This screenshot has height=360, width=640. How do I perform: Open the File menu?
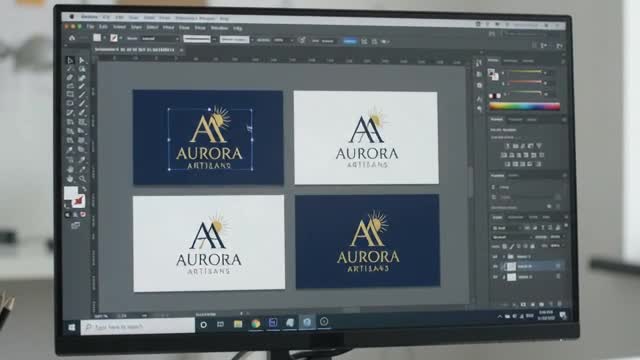coord(90,27)
